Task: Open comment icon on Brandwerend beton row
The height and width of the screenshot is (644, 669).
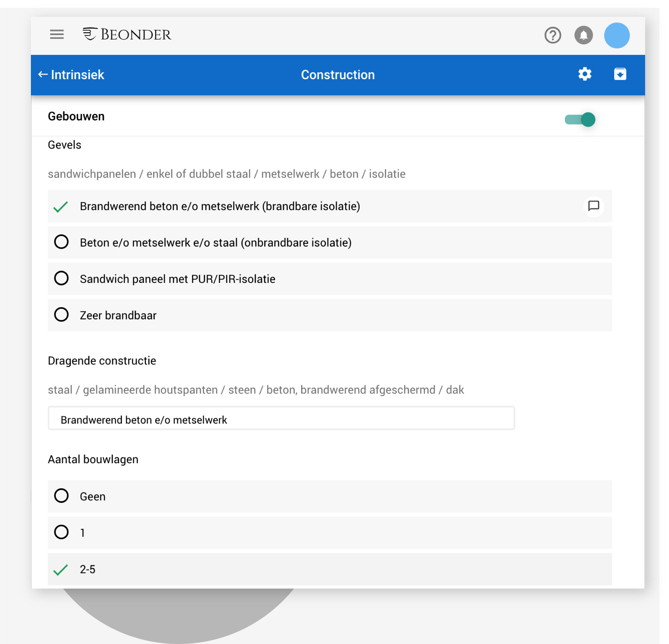Action: (594, 206)
